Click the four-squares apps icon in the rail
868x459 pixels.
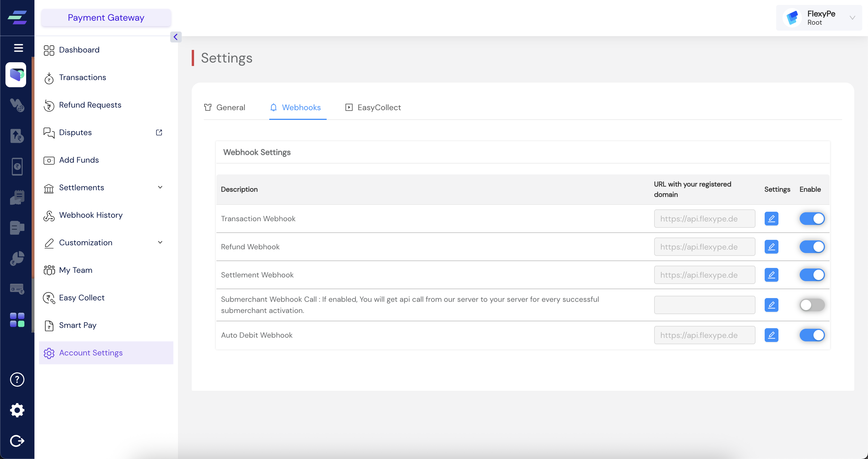click(x=17, y=320)
